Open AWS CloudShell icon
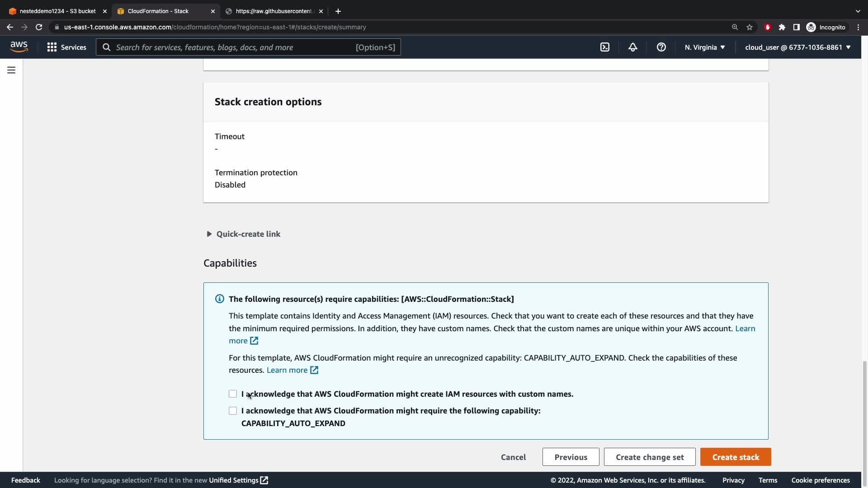Viewport: 868px width, 488px height. 605,47
